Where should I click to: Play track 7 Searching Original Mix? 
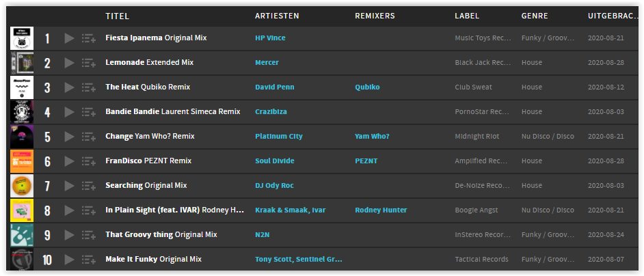coord(70,186)
